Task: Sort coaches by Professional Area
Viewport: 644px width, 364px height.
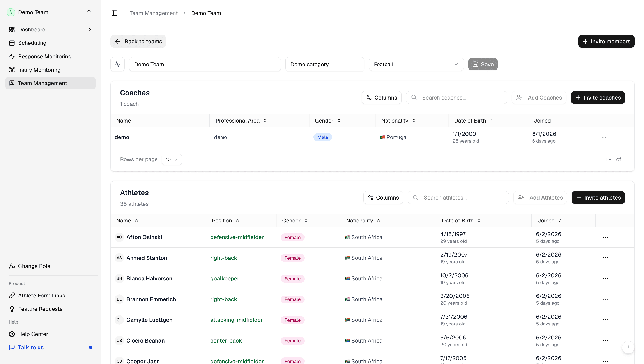Action: (x=241, y=121)
